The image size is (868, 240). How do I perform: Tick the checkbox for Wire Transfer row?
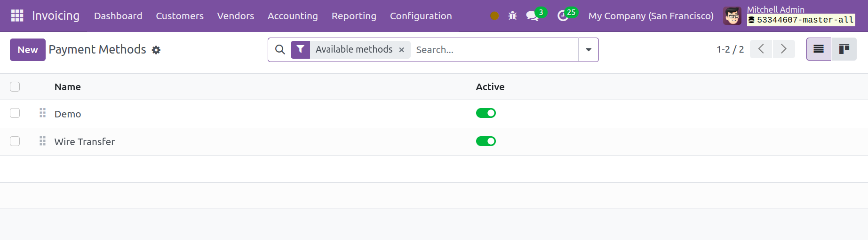(x=15, y=141)
